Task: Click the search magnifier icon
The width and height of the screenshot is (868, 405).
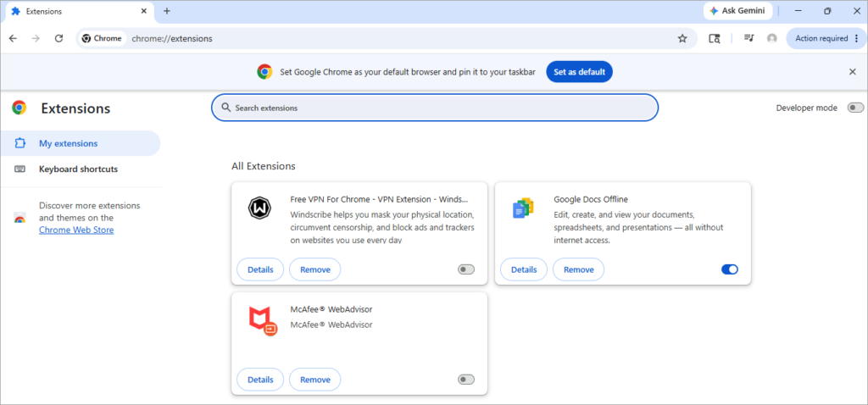Action: click(225, 108)
